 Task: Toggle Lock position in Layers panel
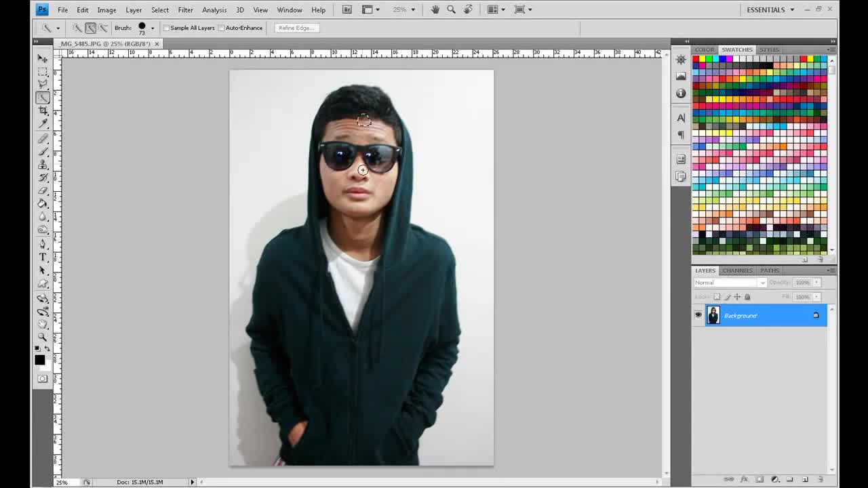737,297
